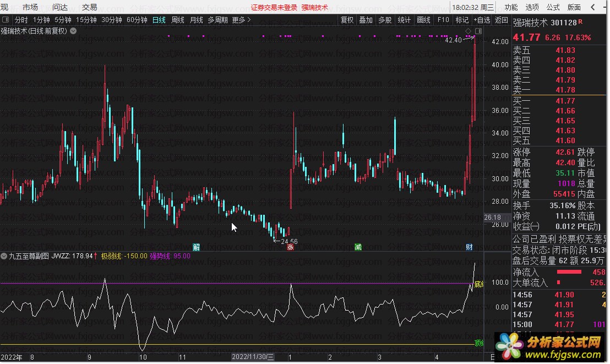Click the buy-five price 41.60
610x364 pixels.
pyautogui.click(x=565, y=140)
